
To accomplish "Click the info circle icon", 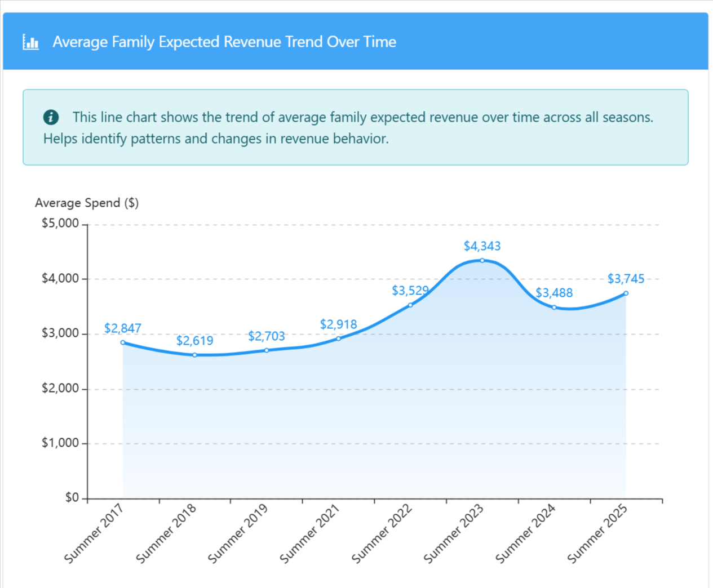I will click(x=51, y=117).
